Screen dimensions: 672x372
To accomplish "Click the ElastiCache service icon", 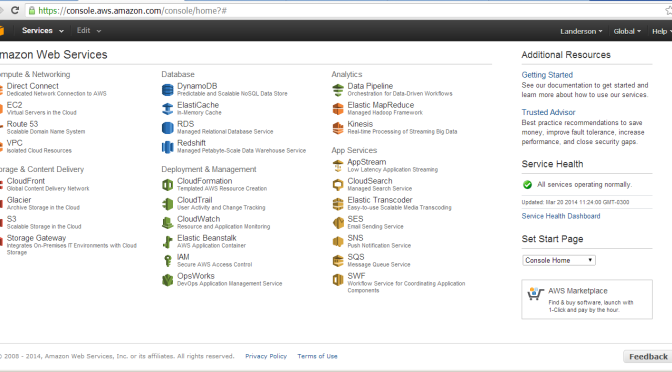I will pos(168,109).
